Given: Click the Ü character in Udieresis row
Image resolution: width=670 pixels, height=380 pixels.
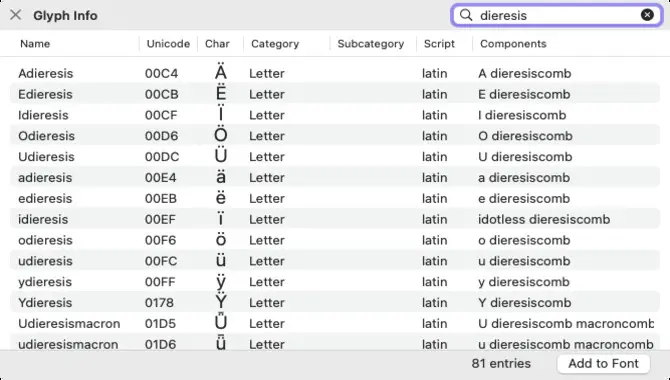Looking at the screenshot, I should (220, 156).
